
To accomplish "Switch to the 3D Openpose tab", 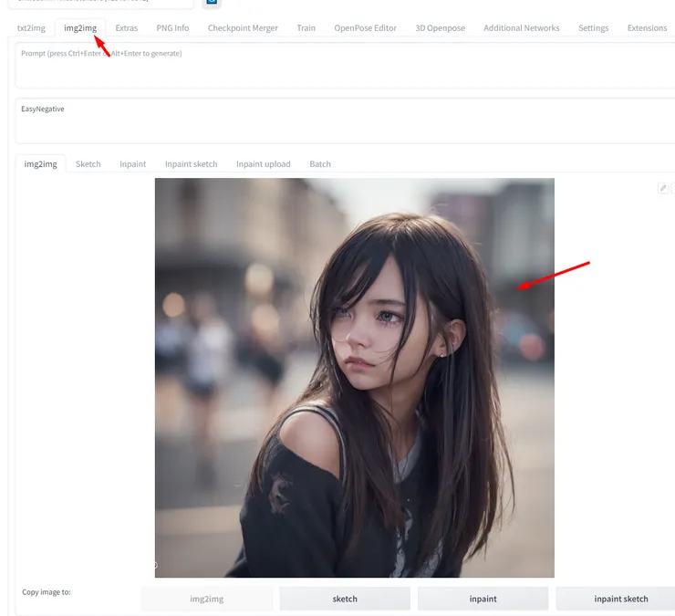I will pos(440,28).
